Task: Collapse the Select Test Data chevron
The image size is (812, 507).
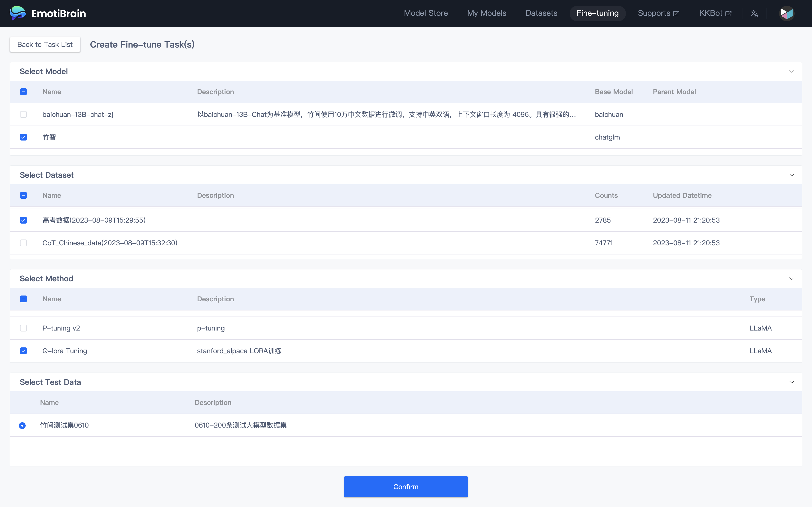Action: pyautogui.click(x=791, y=382)
